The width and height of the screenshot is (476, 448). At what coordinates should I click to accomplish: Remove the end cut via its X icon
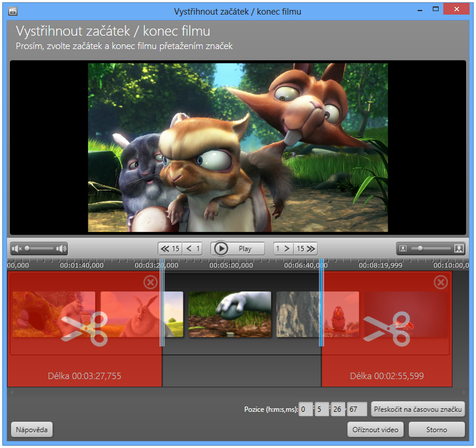tap(441, 283)
